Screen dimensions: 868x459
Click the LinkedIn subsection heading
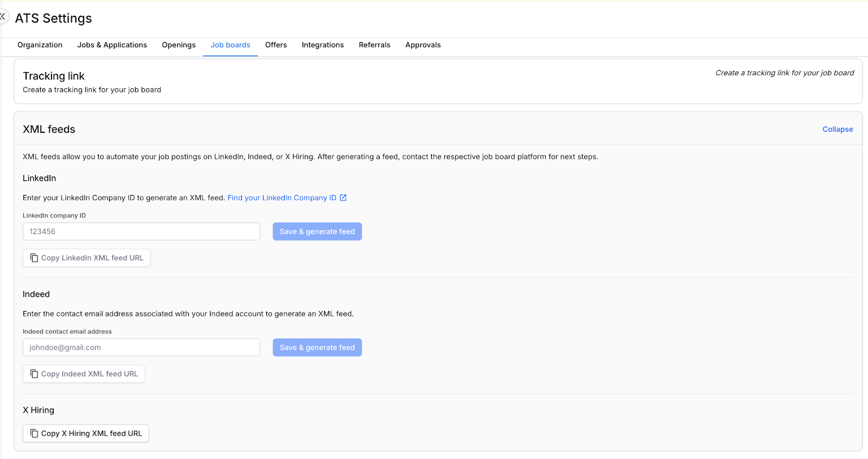point(39,178)
